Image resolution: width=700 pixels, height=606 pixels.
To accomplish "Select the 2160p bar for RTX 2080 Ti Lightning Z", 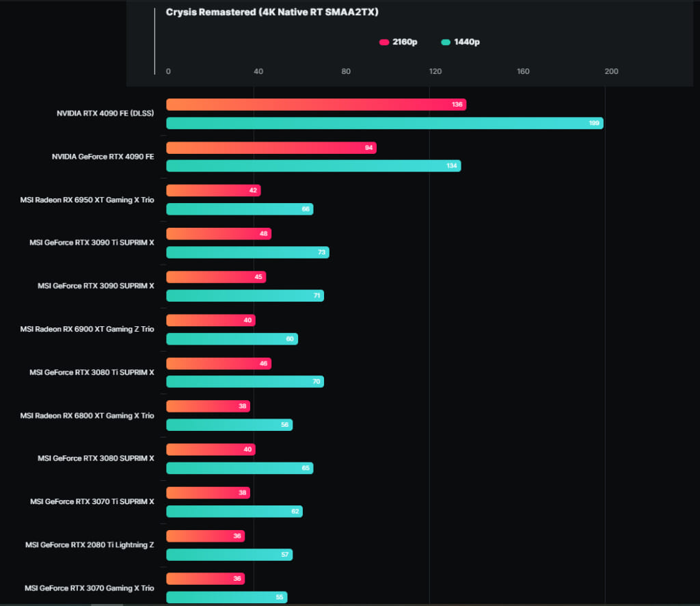I will pyautogui.click(x=205, y=536).
